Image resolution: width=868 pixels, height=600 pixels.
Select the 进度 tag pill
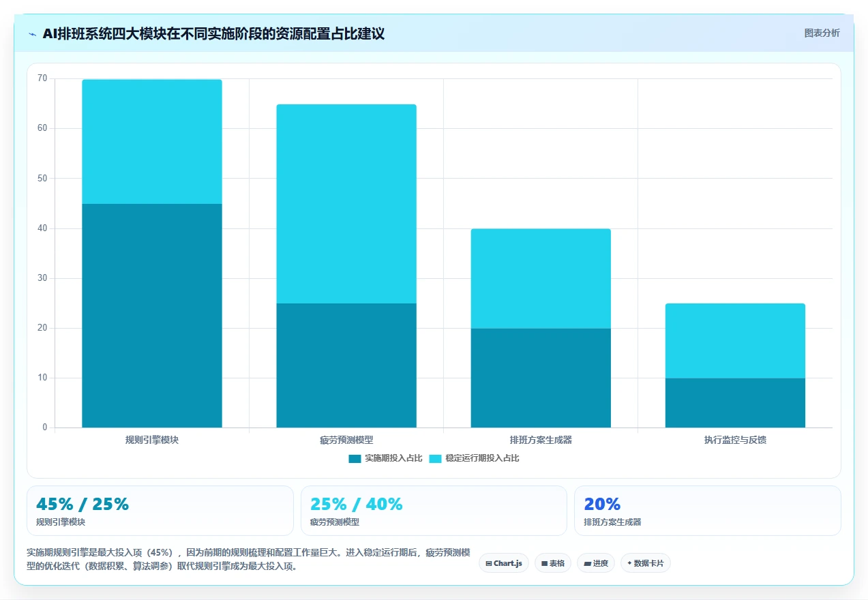pyautogui.click(x=596, y=563)
